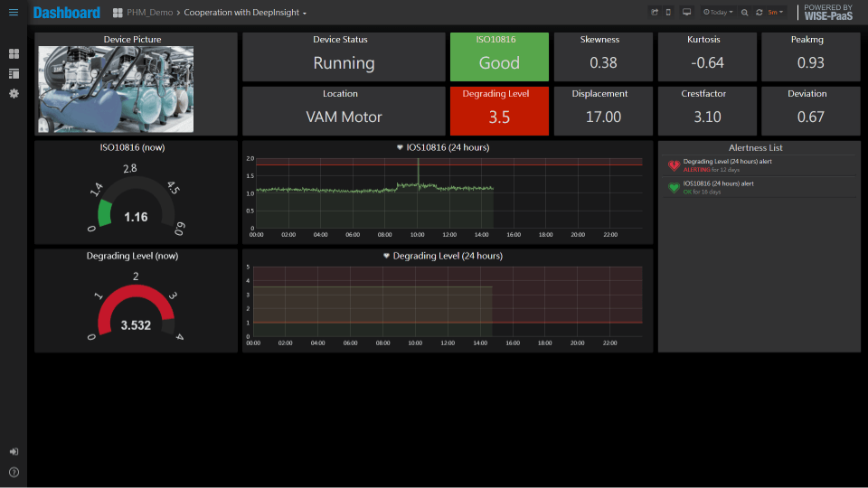Switch to mobile view icon
Image resolution: width=868 pixels, height=488 pixels.
tap(668, 12)
